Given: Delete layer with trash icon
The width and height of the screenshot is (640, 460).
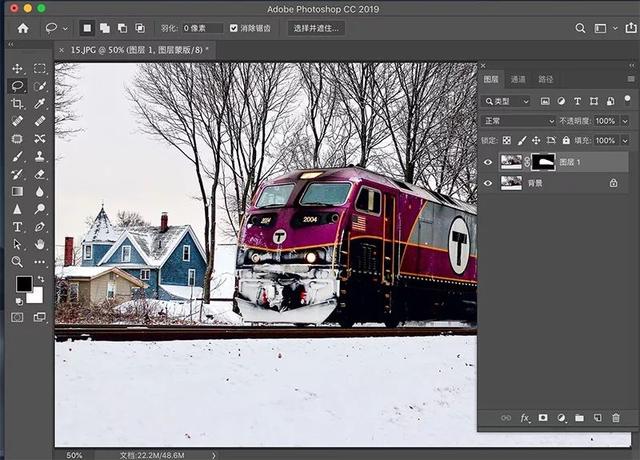Looking at the screenshot, I should coord(616,418).
